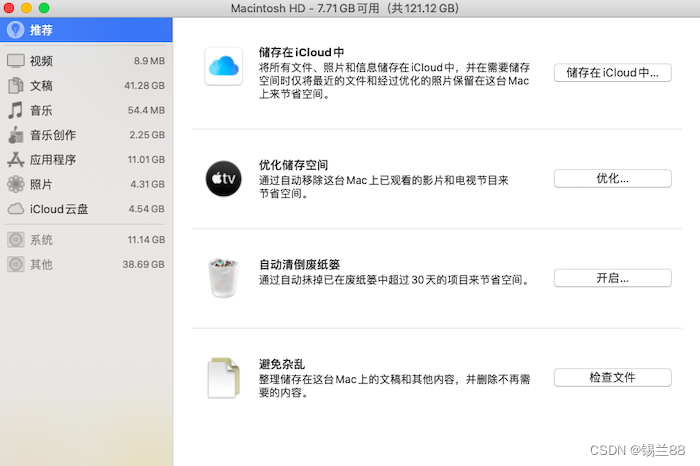Select the 系统 row label
This screenshot has height=466, width=700.
(x=41, y=240)
